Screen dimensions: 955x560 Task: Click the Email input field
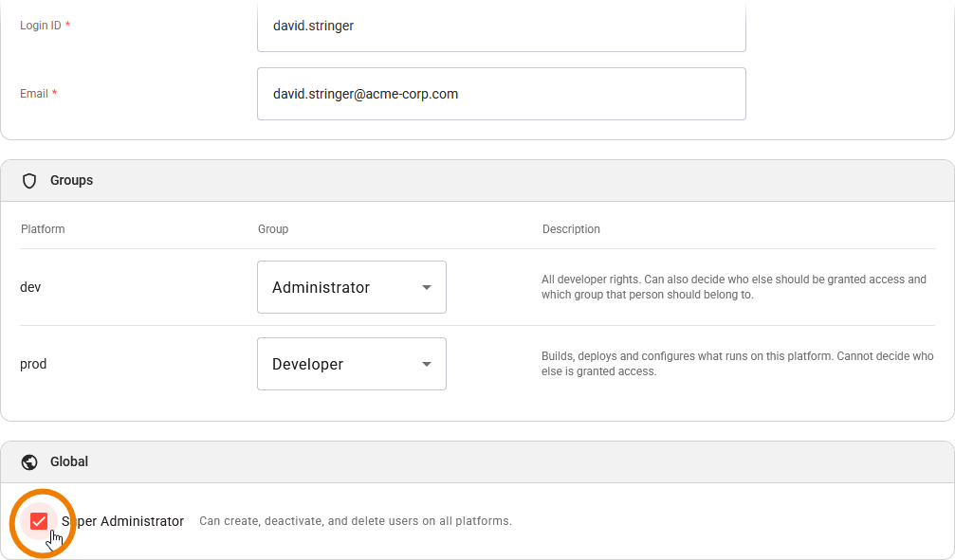(x=502, y=94)
